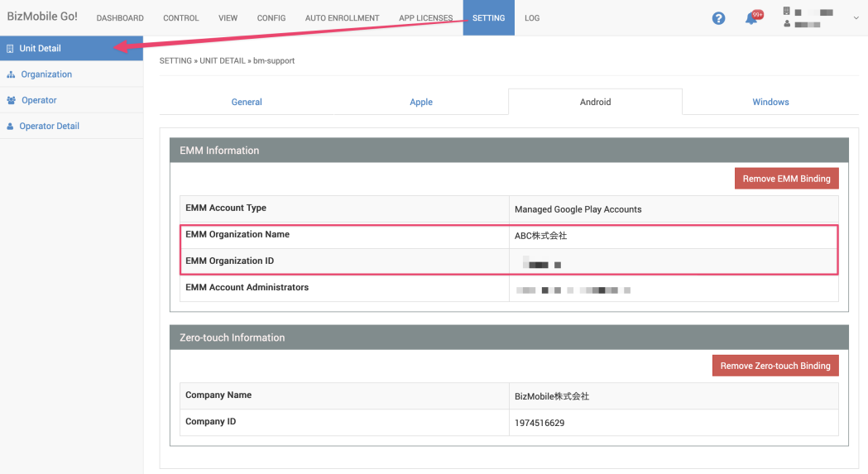
Task: Click the Operator Detail person icon
Action: tap(10, 127)
